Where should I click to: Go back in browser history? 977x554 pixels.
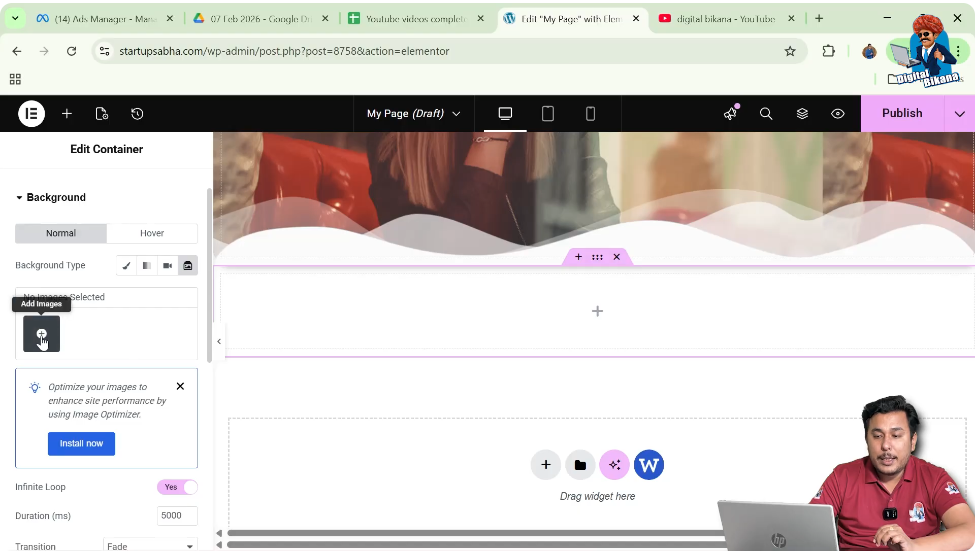pos(17,51)
